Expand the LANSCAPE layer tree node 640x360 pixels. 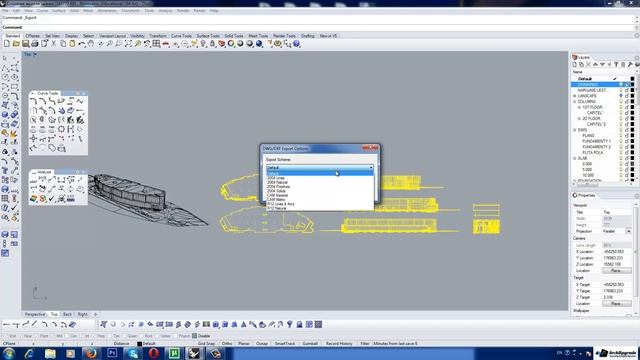[575, 96]
